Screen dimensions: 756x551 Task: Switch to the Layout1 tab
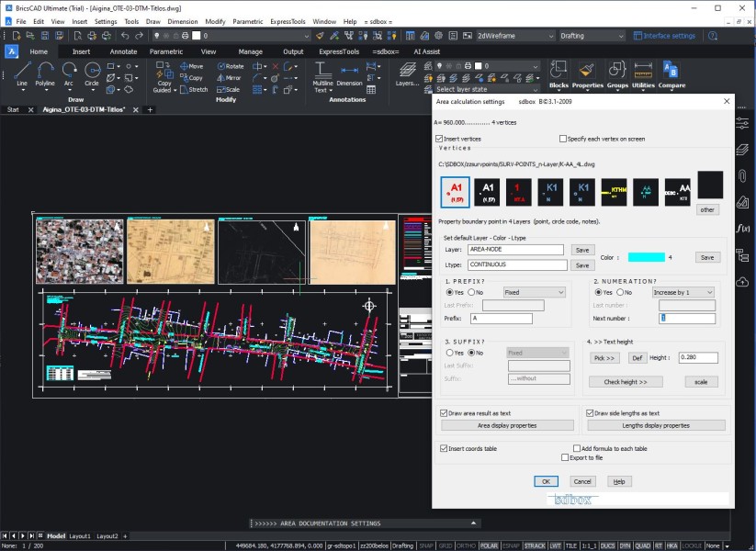tap(80, 536)
